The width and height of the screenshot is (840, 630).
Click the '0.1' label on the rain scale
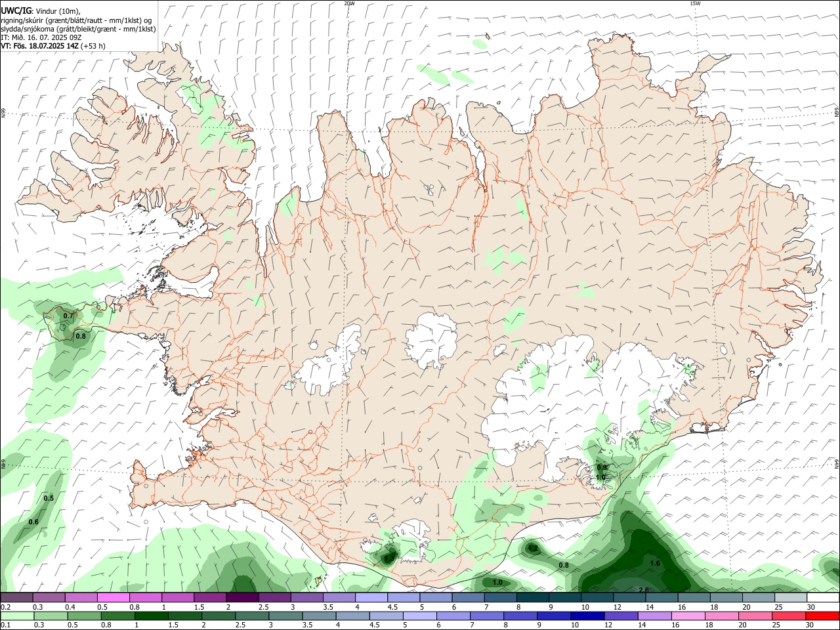5,625
